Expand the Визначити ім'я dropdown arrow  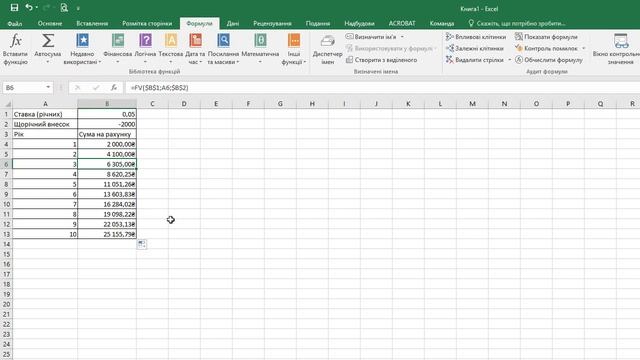click(402, 37)
